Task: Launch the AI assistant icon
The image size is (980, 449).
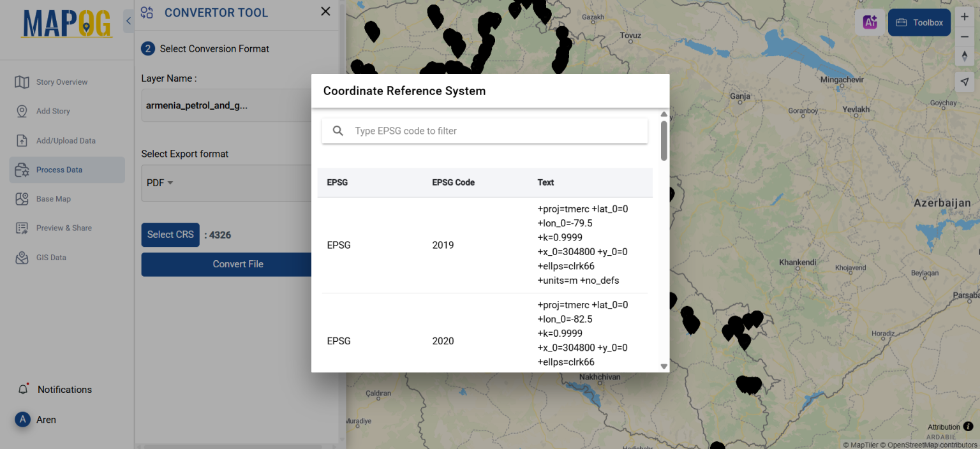Action: pos(870,22)
